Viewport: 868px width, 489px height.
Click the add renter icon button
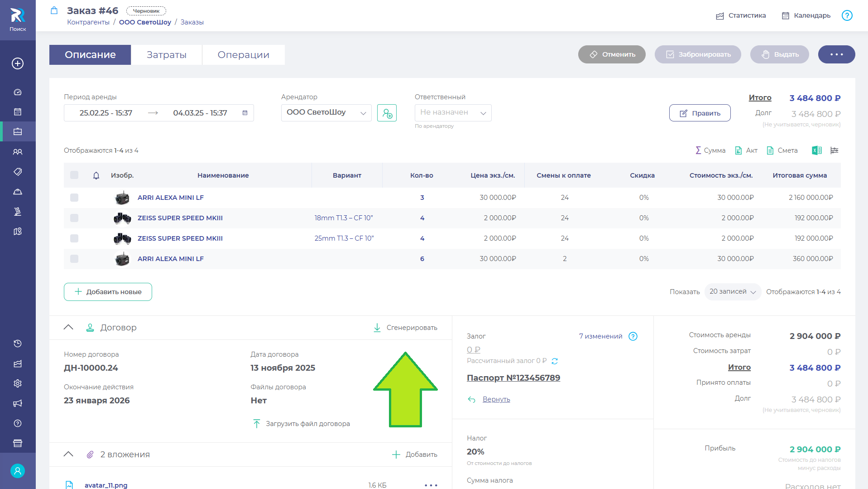(387, 113)
